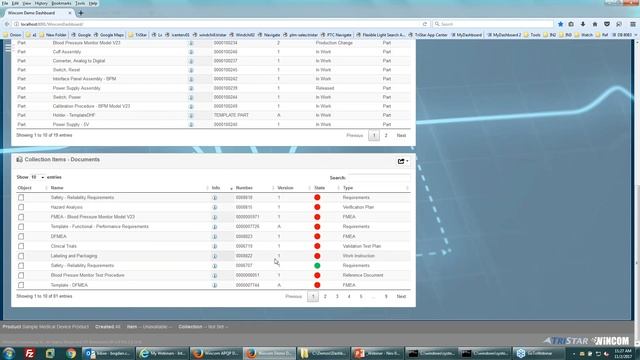Click the red state indicator for Hazard Analysis
The width and height of the screenshot is (640, 360).
[x=317, y=207]
